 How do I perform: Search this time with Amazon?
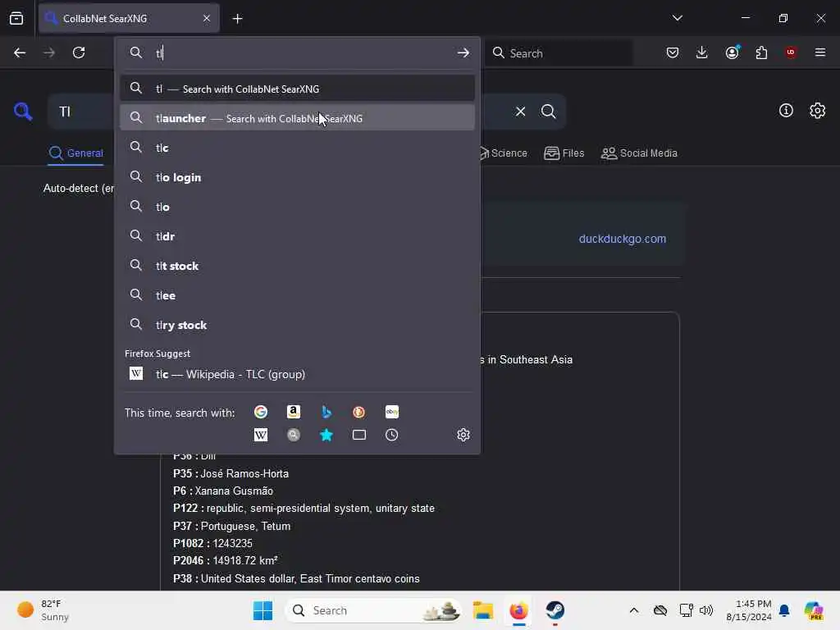(294, 412)
